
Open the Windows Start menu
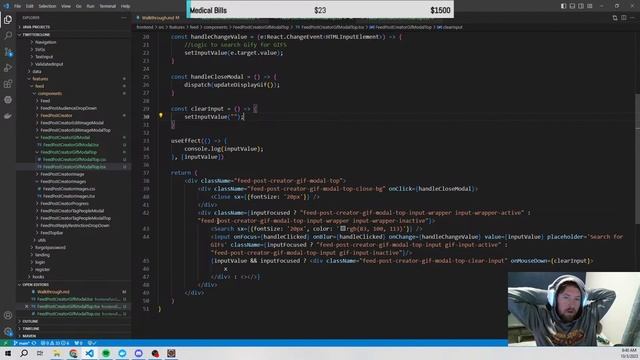tap(8, 353)
